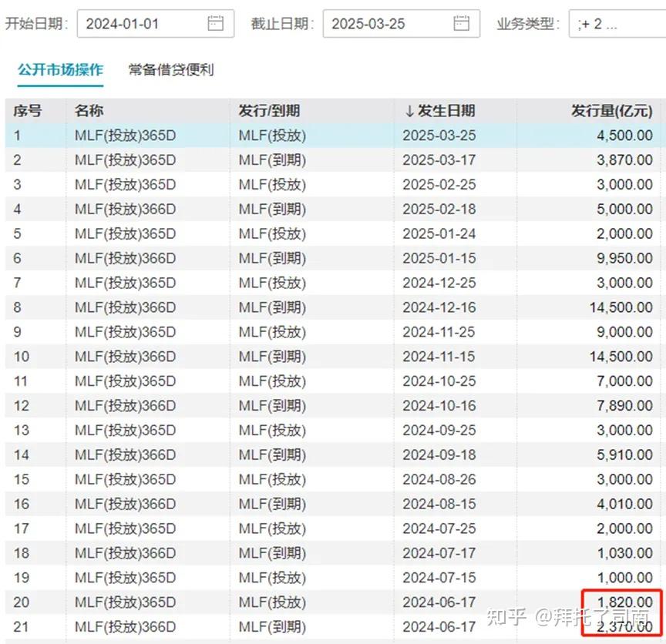Select the date cell 2024-12-25
Screen dimensions: 666x644
coord(440,283)
